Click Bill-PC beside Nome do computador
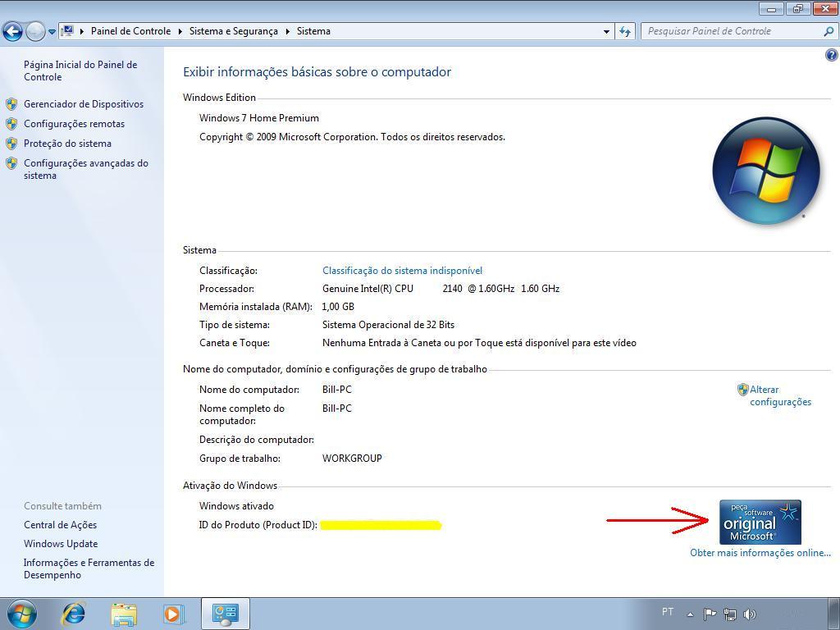 pyautogui.click(x=337, y=390)
